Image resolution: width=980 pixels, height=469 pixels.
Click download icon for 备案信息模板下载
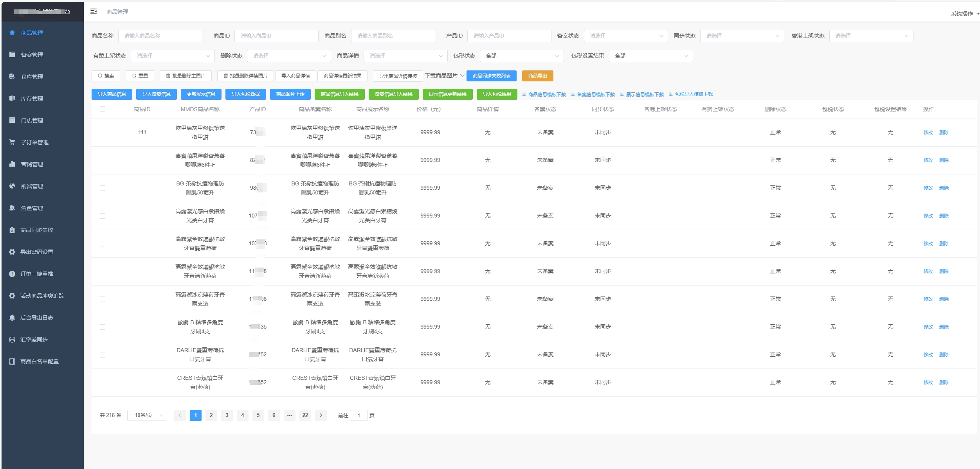coord(573,94)
